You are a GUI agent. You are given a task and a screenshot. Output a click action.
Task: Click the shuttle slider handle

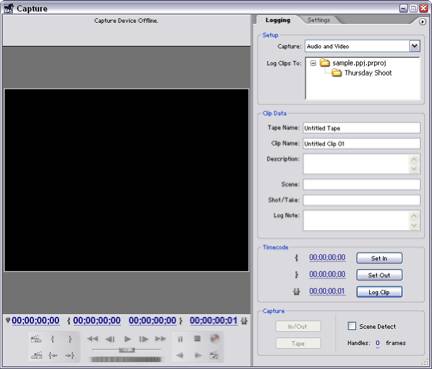coord(127,350)
